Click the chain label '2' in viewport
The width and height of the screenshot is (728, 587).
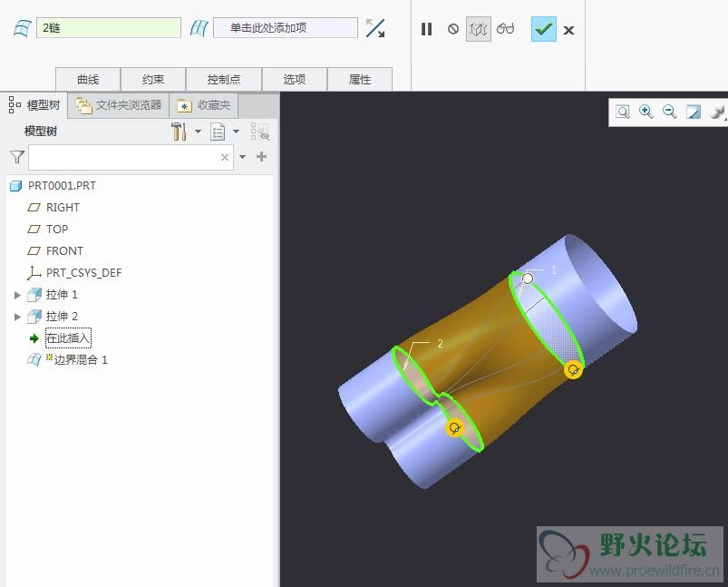440,344
